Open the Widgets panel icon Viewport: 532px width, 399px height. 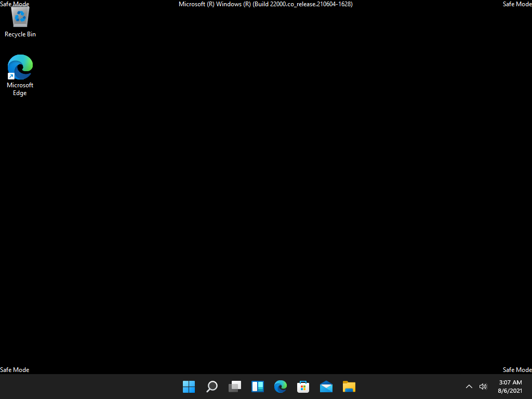coord(258,387)
